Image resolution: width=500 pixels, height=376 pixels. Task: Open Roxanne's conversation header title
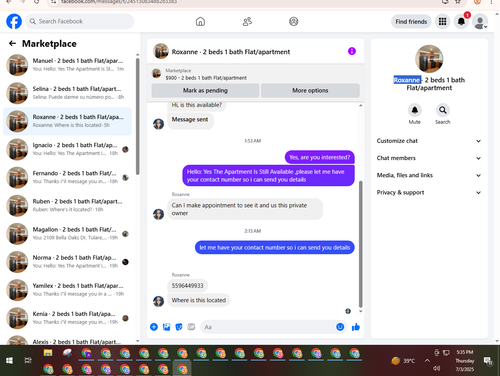231,52
